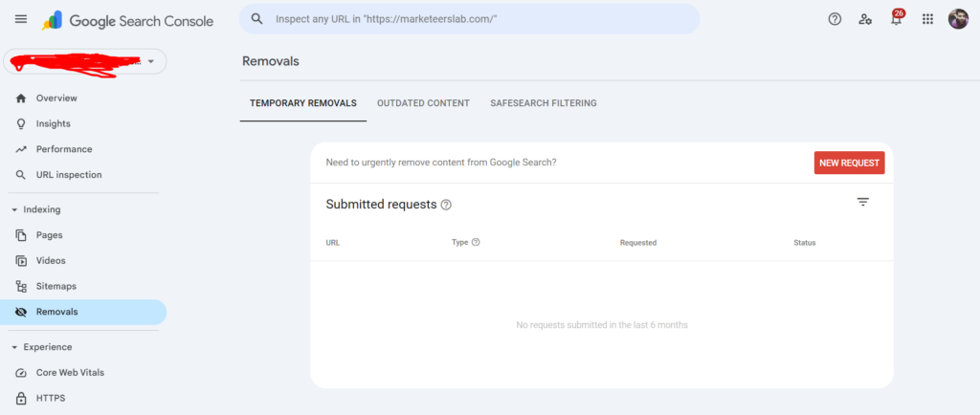The image size is (980, 415).
Task: Click help icon next to Type column
Action: coord(476,242)
